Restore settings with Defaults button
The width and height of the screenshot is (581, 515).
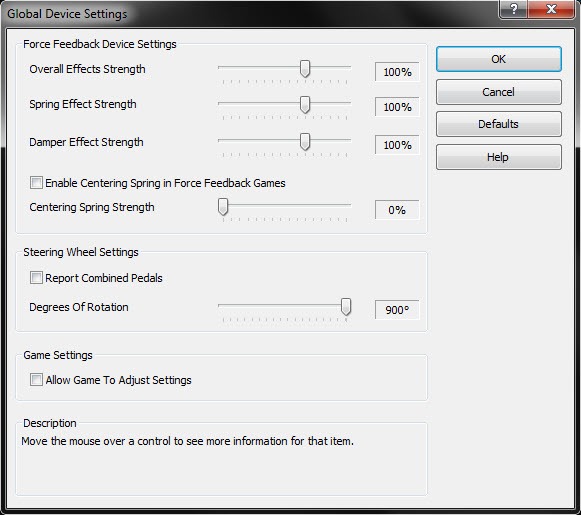(498, 124)
